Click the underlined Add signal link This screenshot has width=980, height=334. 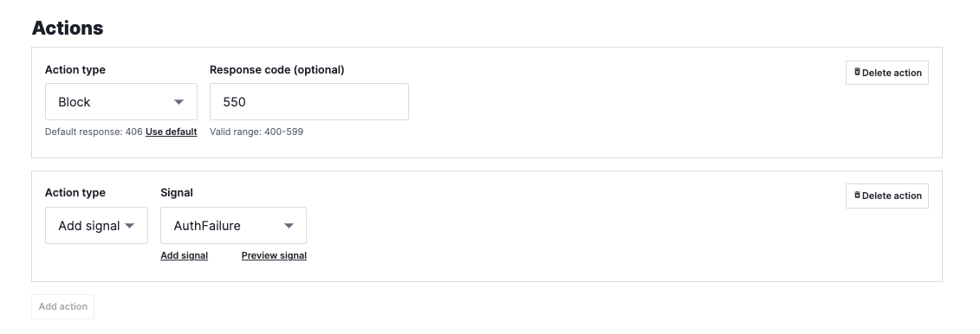point(185,255)
